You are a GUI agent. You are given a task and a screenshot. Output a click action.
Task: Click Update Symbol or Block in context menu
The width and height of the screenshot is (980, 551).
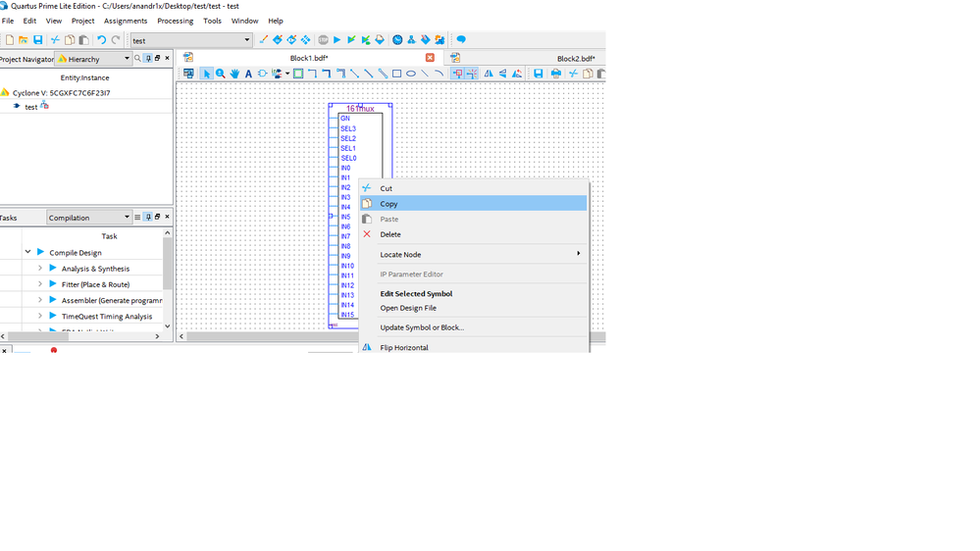tap(422, 327)
